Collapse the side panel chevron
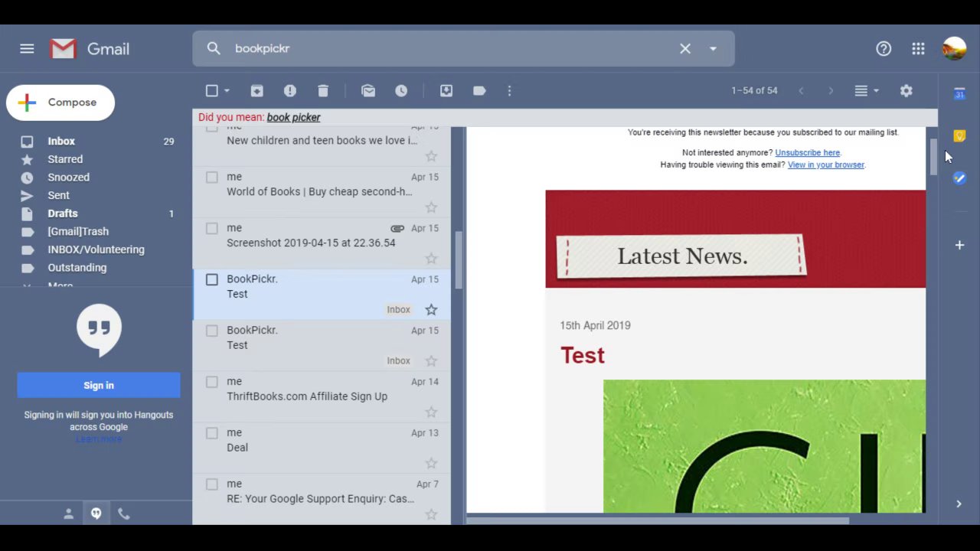980x551 pixels. (959, 504)
